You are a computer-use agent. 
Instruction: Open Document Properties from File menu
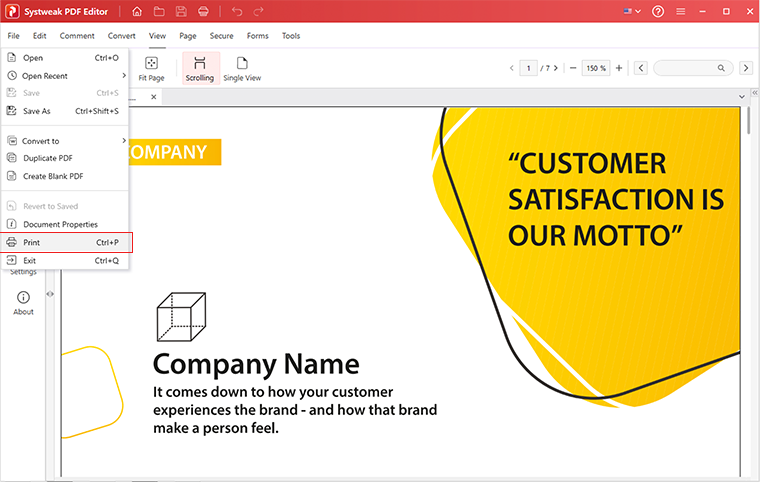pos(64,224)
